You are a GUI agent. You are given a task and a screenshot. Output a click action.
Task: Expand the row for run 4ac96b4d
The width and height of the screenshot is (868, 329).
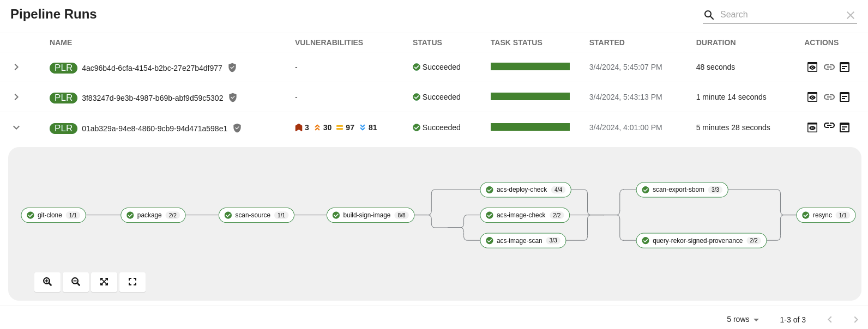point(16,67)
